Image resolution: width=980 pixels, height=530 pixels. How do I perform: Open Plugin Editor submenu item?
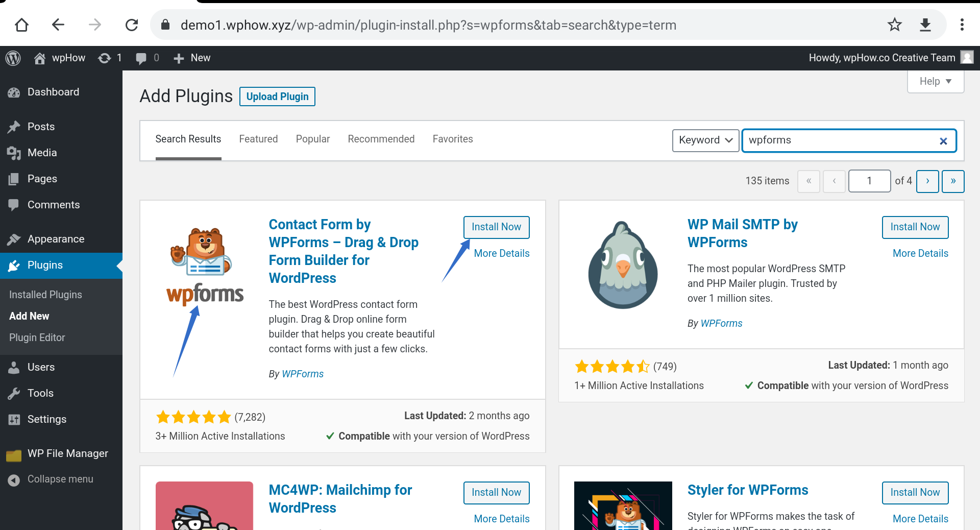[x=37, y=338]
